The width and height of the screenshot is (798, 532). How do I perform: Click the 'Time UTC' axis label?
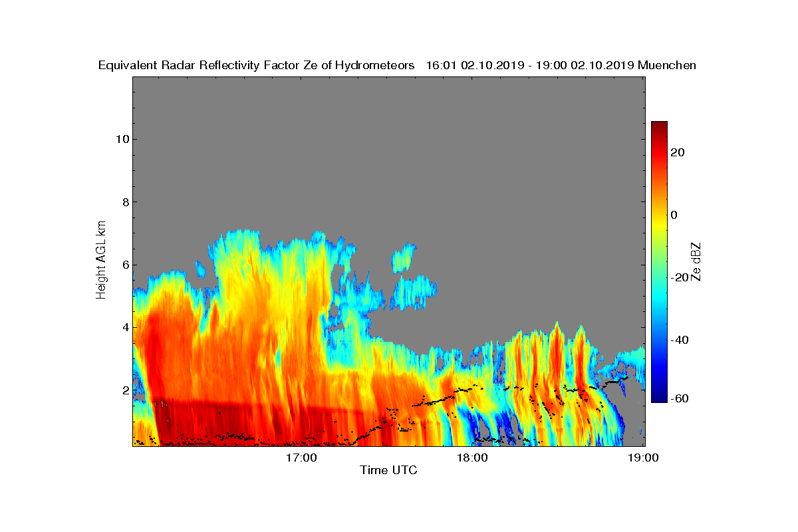(389, 470)
